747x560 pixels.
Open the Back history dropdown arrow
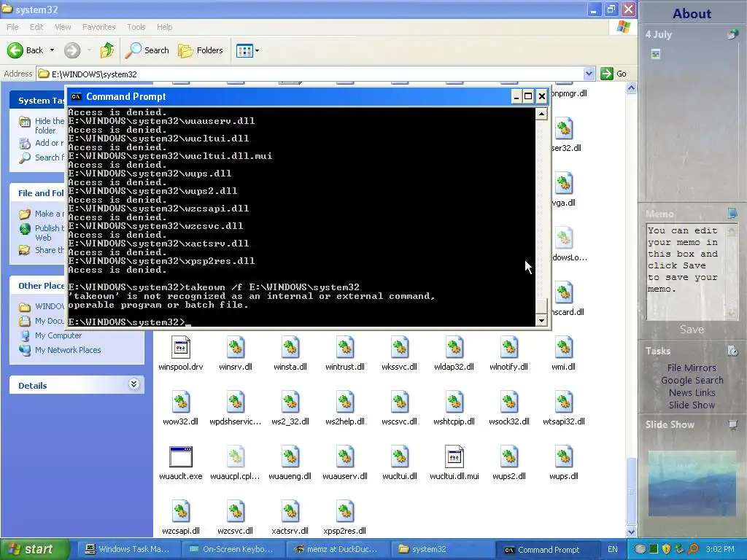(x=52, y=50)
